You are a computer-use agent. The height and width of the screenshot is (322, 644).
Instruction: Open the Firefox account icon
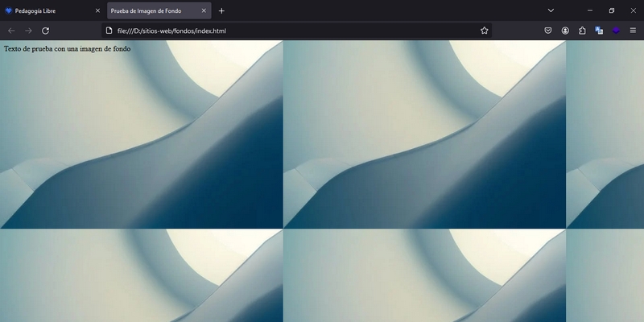coord(565,31)
